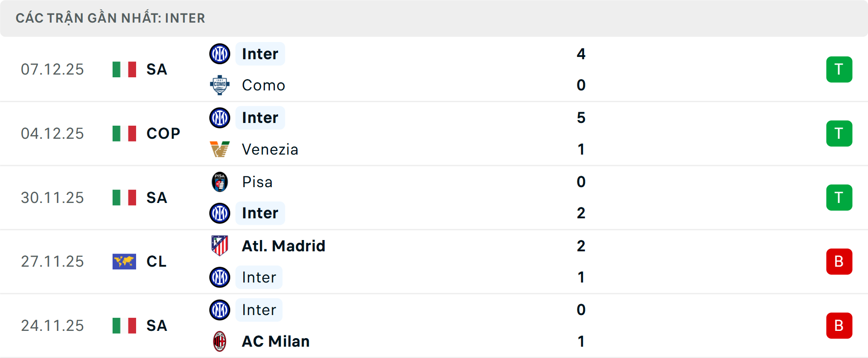
Task: Click the Inter club crest next to Como match
Action: (220, 53)
